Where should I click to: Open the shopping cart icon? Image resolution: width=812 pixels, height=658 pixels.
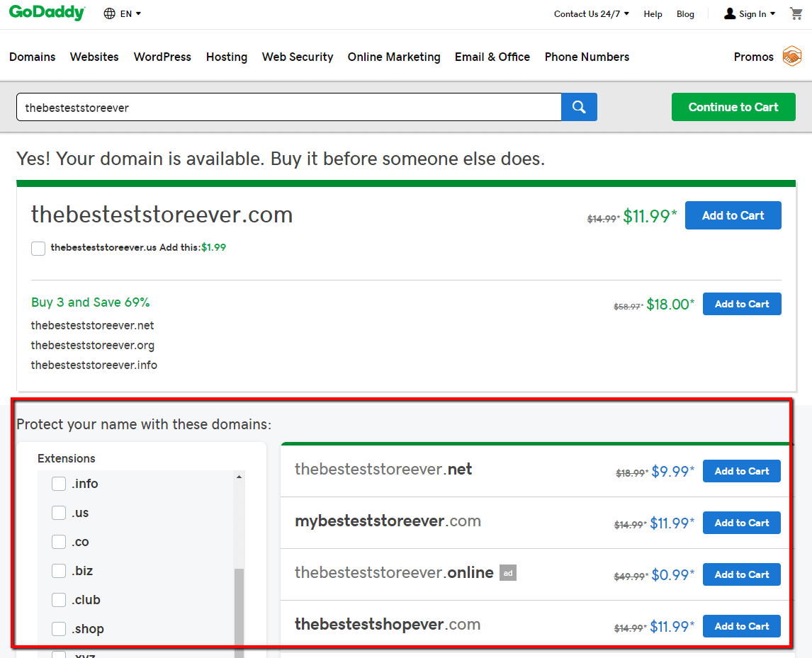click(796, 13)
